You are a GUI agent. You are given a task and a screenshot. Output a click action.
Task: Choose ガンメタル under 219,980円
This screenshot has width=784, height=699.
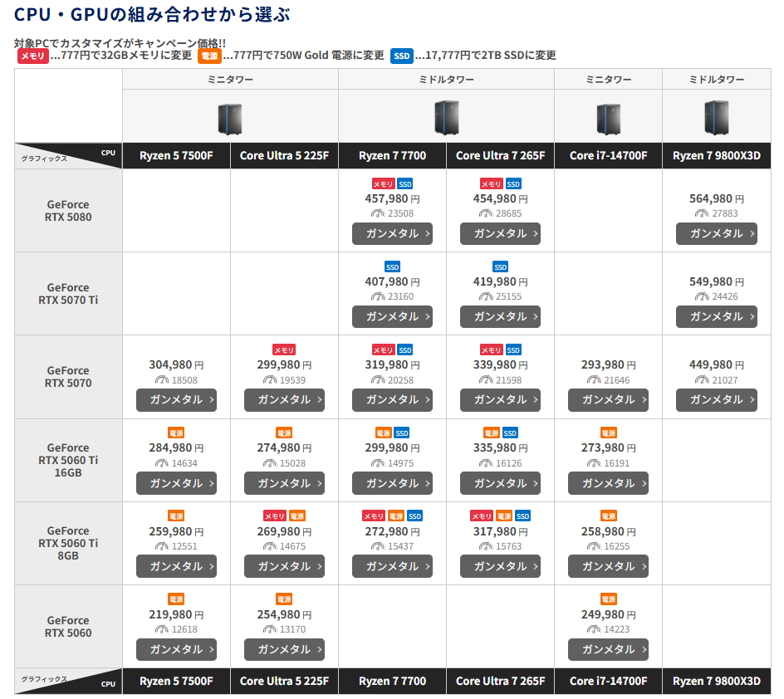176,649
